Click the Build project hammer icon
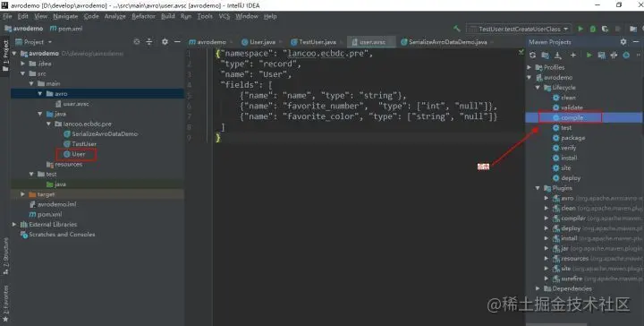 pyautogui.click(x=457, y=29)
